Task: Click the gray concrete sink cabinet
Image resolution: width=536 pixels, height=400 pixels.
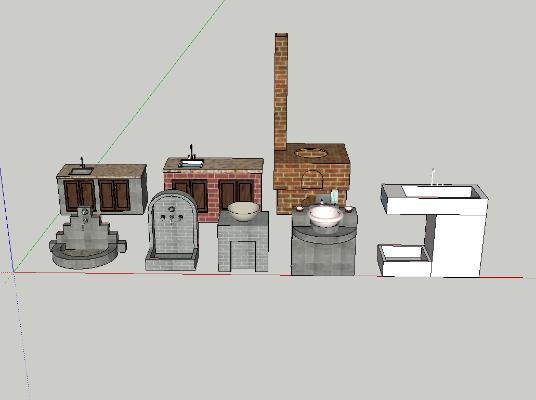Action: 102,189
